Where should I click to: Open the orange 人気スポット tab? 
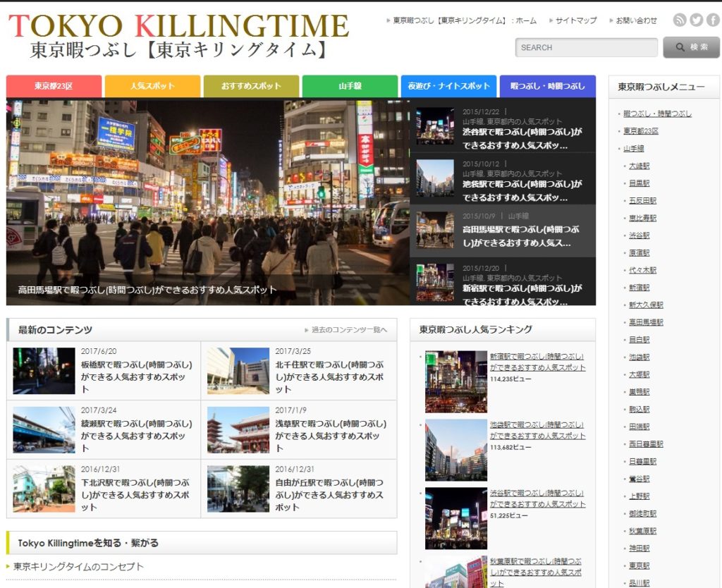tap(152, 85)
